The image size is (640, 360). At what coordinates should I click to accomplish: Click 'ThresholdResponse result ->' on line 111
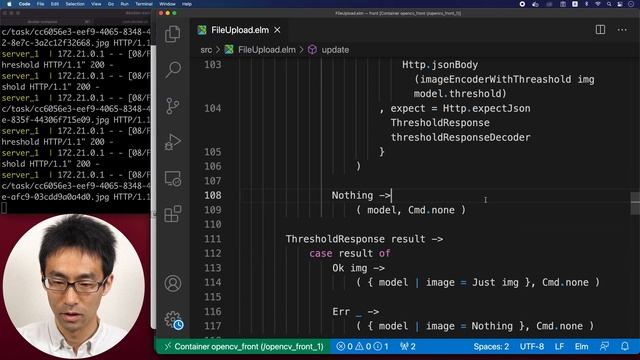364,239
